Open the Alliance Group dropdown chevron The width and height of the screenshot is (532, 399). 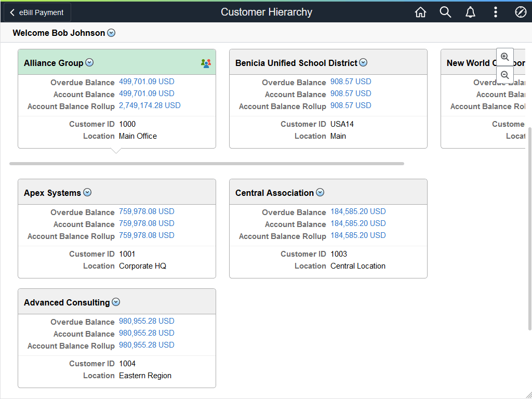[89, 62]
